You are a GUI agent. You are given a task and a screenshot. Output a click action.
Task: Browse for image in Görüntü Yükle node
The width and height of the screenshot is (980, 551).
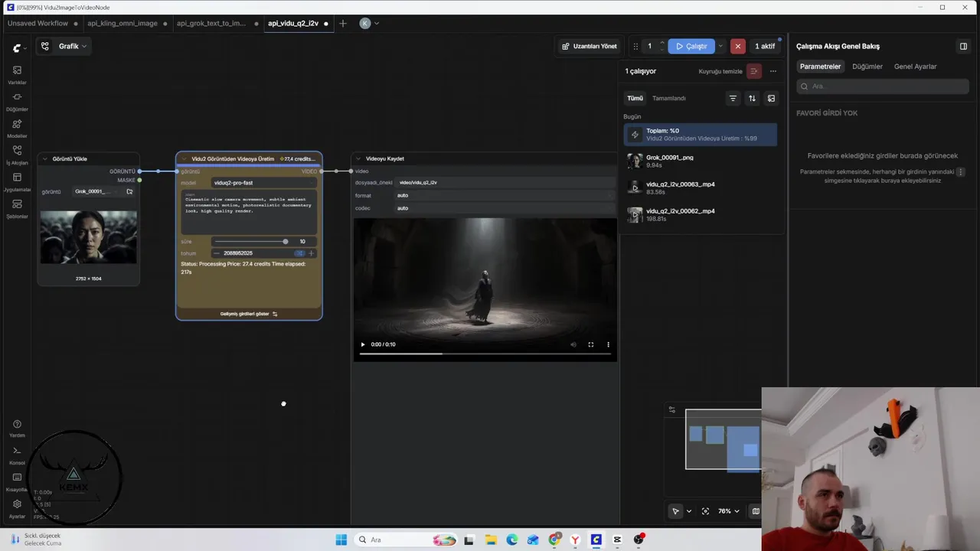[129, 191]
